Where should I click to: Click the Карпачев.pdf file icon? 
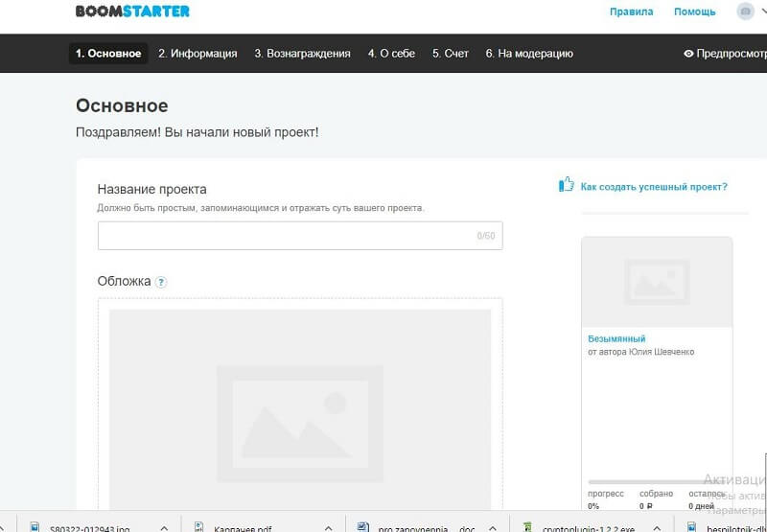click(199, 526)
